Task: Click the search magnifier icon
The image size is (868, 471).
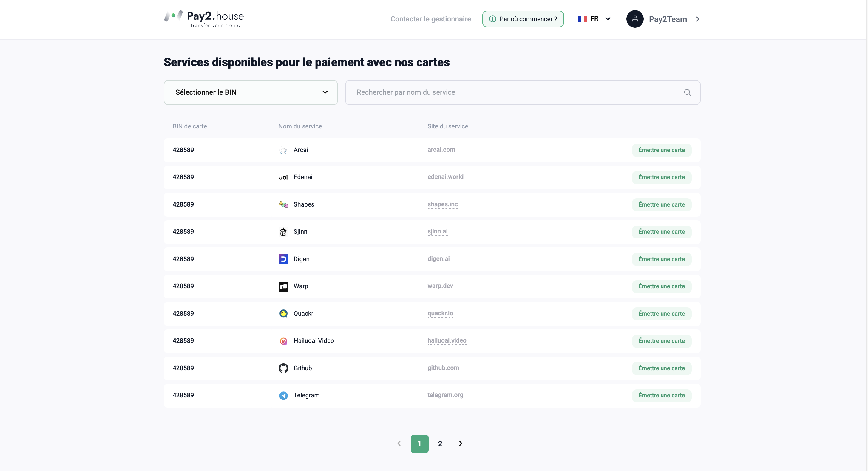Action: click(688, 93)
